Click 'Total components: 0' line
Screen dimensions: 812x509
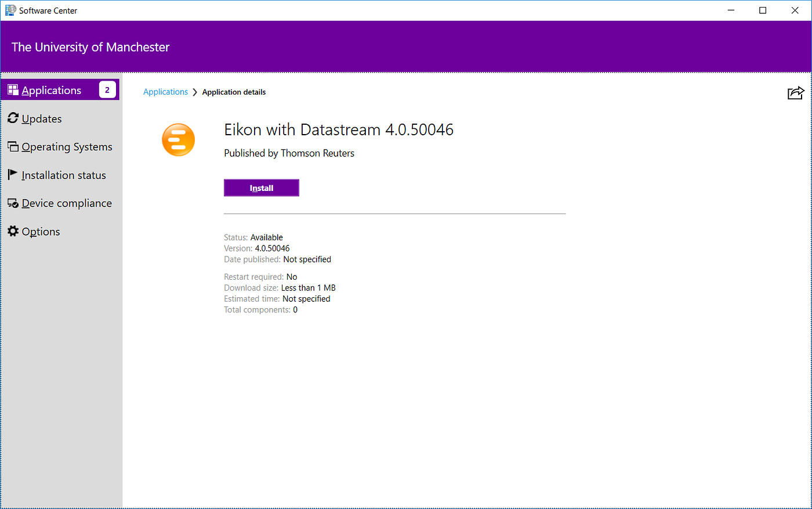point(261,310)
